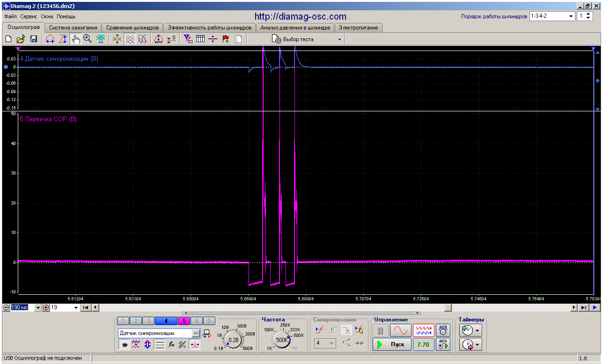
Task: Toggle the D channel button
Action: (209, 321)
